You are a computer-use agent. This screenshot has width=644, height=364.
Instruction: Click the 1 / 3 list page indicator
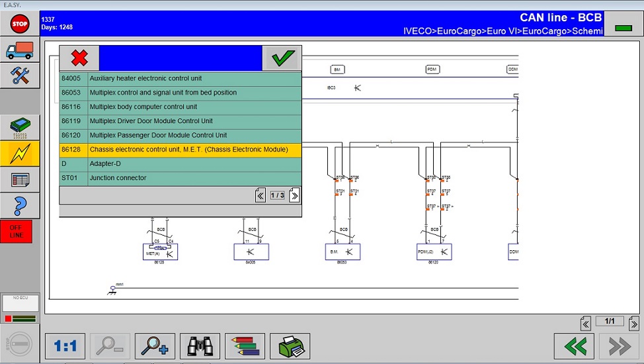coord(277,195)
